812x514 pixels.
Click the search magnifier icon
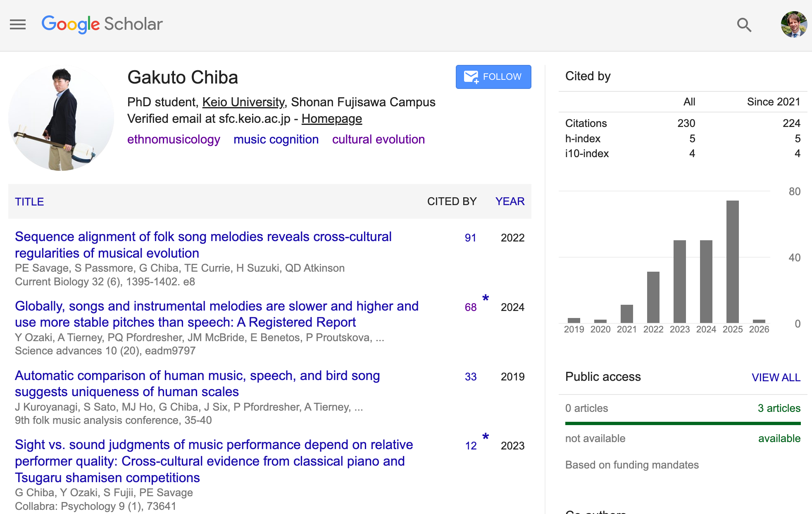point(744,25)
